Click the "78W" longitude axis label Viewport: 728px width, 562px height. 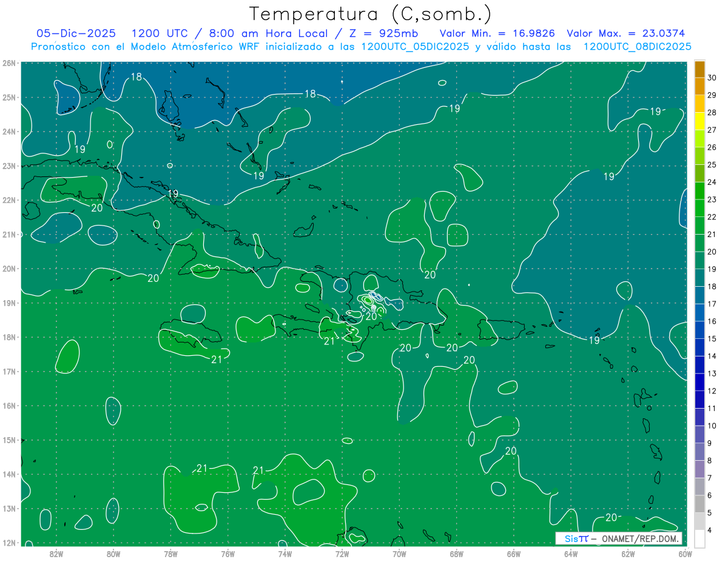[171, 553]
